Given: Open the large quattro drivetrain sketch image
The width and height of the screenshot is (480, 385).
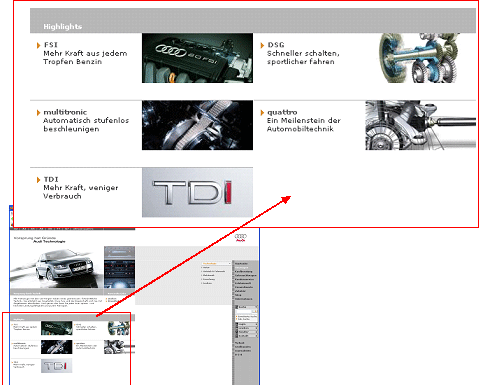Looking at the screenshot, I should click(x=421, y=125).
